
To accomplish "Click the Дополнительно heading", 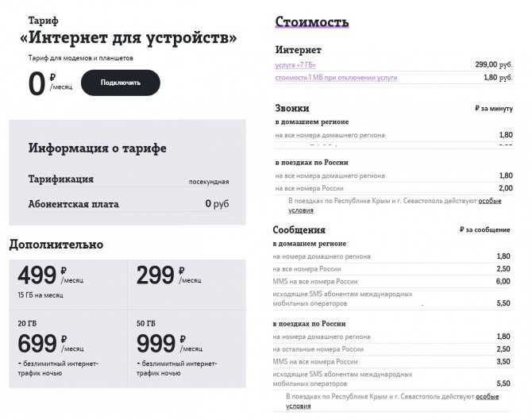I will pos(56,245).
